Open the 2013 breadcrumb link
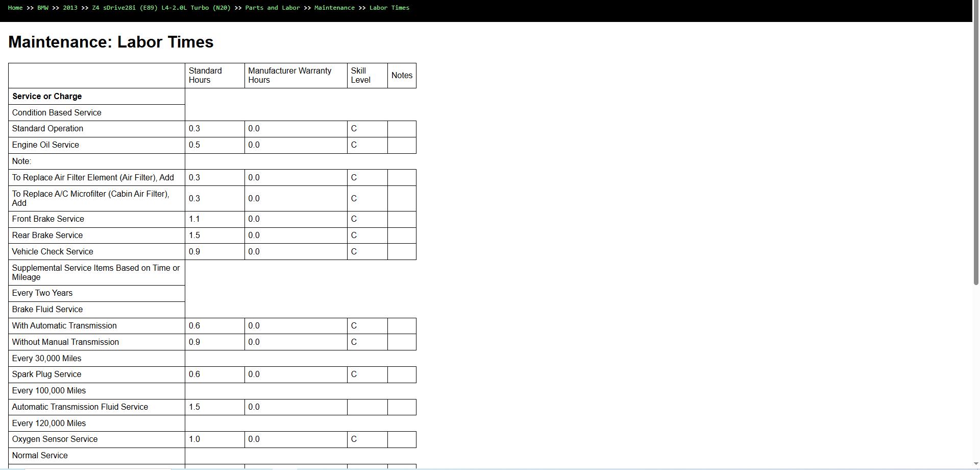Viewport: 980px width, 470px height. [70, 8]
